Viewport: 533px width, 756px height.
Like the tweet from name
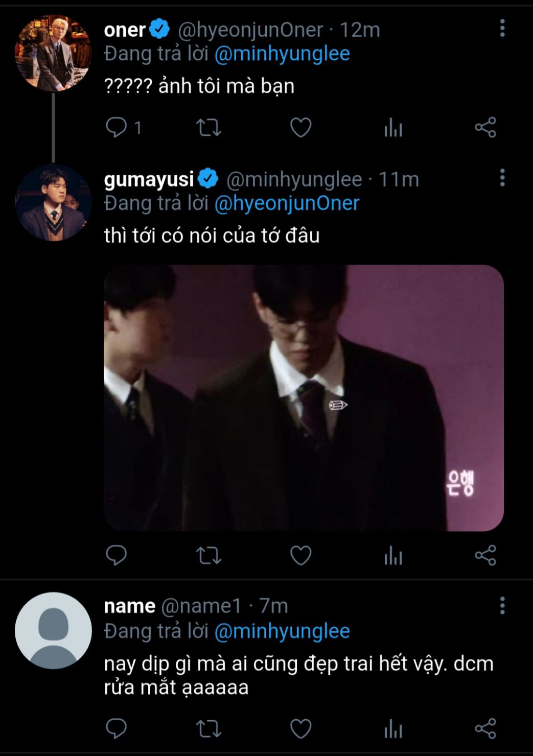coord(300,728)
